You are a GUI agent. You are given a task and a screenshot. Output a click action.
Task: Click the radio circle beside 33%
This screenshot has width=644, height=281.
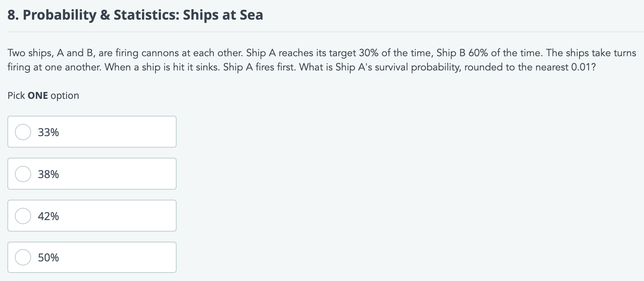pos(23,132)
